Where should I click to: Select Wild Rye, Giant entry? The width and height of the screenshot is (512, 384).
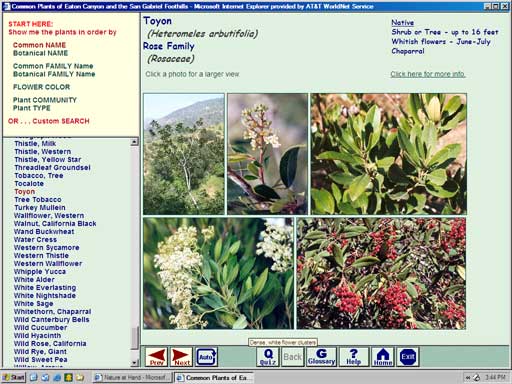[x=40, y=352]
